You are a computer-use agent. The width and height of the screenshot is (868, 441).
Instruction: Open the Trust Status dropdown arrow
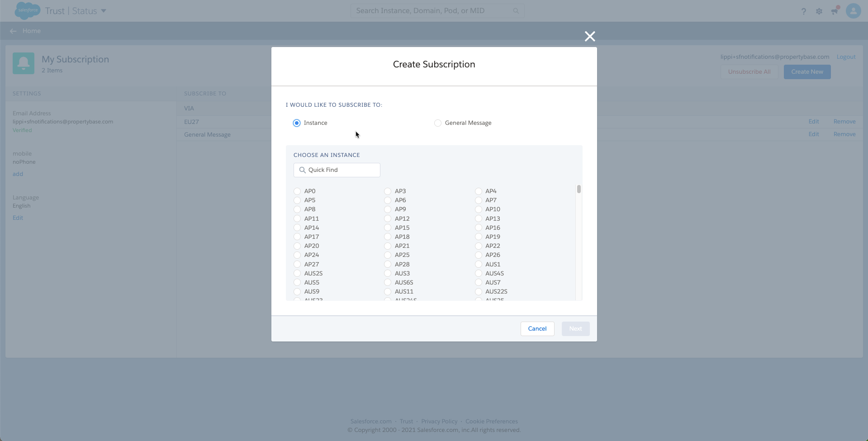tap(104, 11)
